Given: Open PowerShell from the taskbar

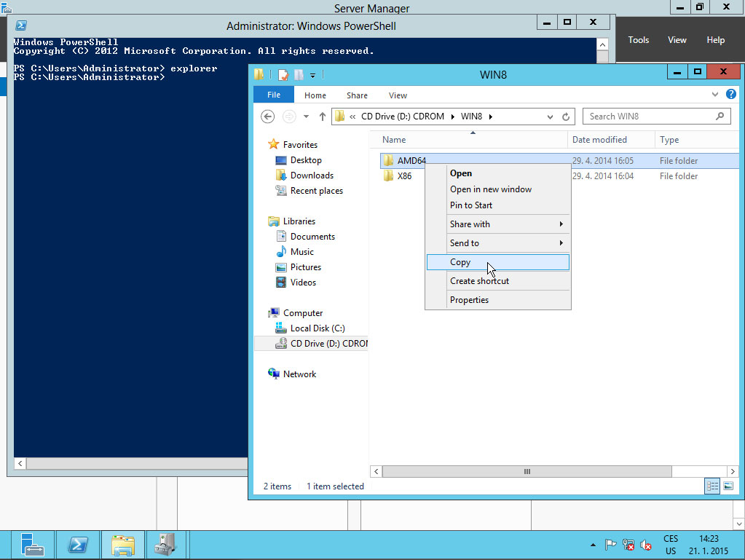Looking at the screenshot, I should pyautogui.click(x=78, y=545).
